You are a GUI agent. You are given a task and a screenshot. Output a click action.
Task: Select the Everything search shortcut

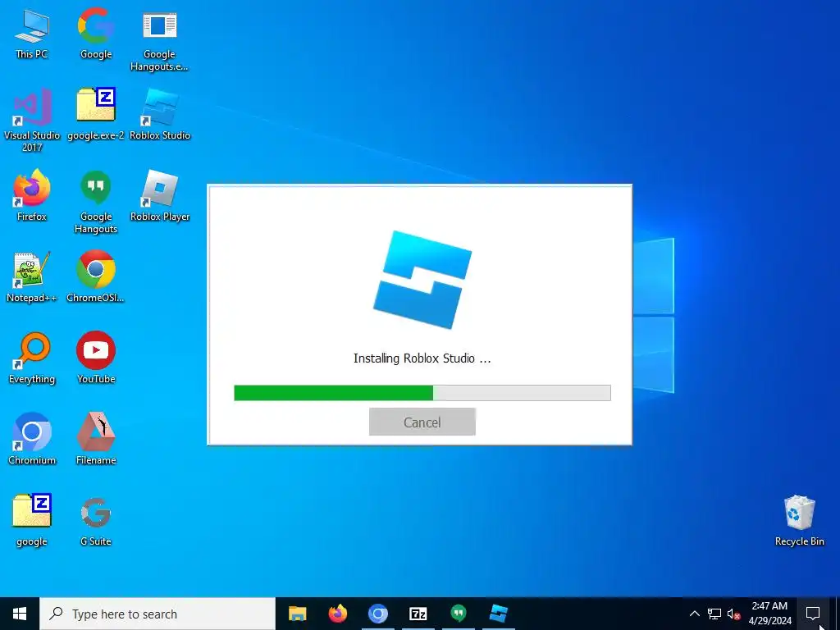(x=32, y=358)
